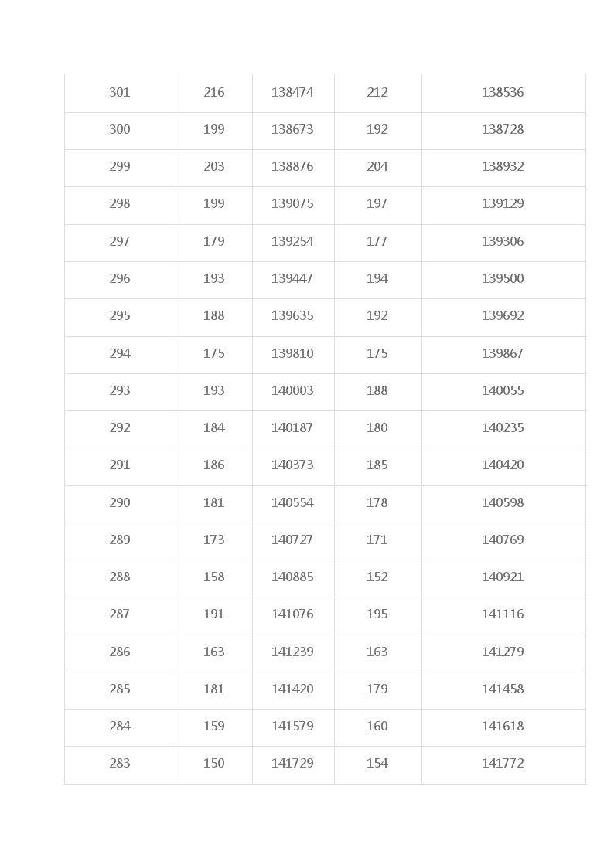This screenshot has width=614, height=868.
Task: Click the value 186 in row 291
Action: point(213,465)
